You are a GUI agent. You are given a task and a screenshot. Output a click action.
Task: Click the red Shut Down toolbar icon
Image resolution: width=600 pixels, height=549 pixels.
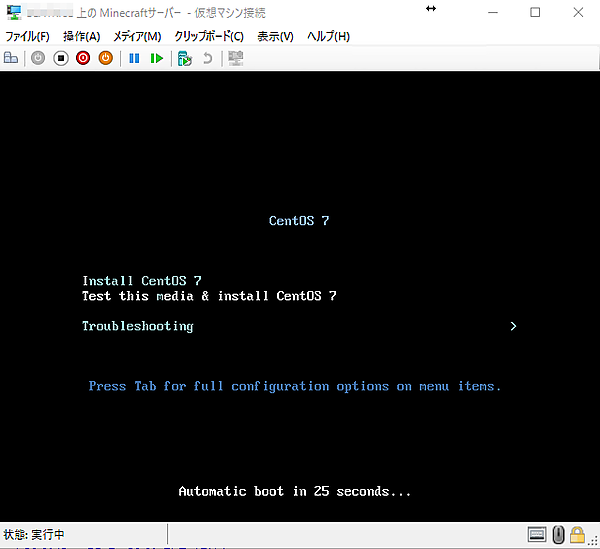coord(83,58)
